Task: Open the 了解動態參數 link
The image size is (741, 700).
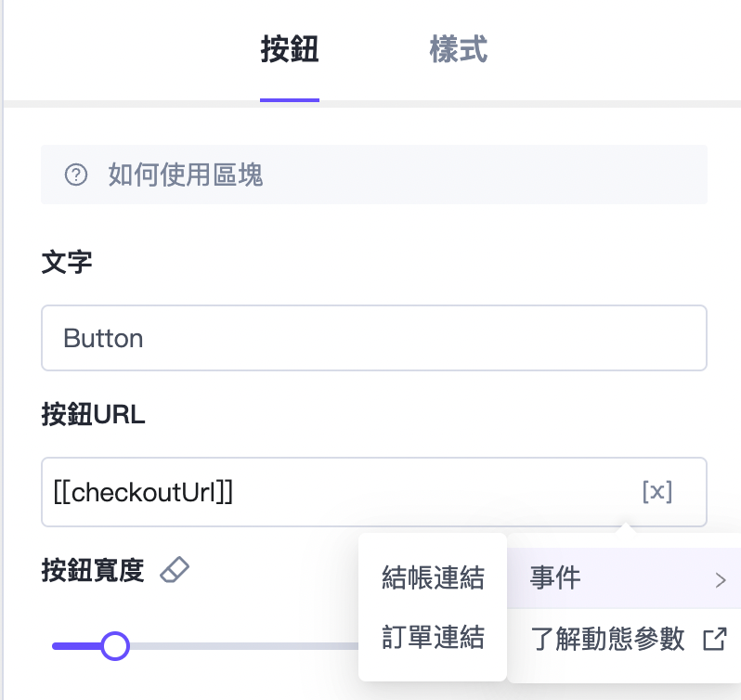Action: [x=607, y=639]
